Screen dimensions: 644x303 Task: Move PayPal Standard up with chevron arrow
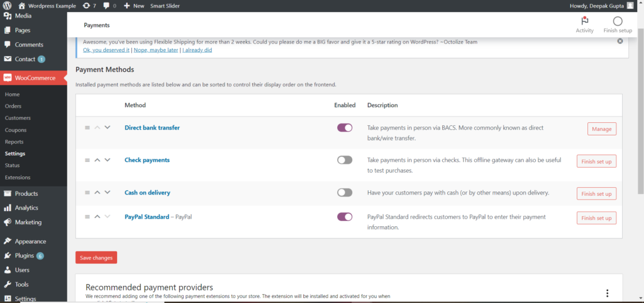tap(97, 217)
